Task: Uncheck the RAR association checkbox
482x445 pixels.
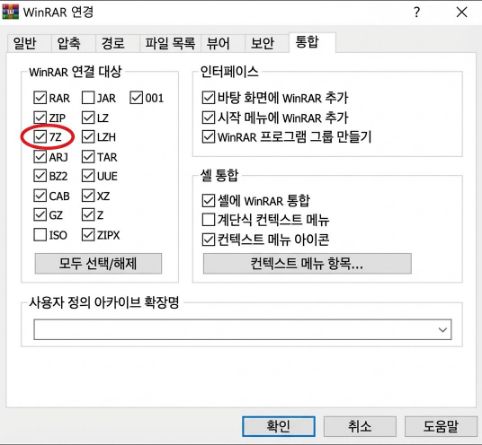Action: point(40,98)
